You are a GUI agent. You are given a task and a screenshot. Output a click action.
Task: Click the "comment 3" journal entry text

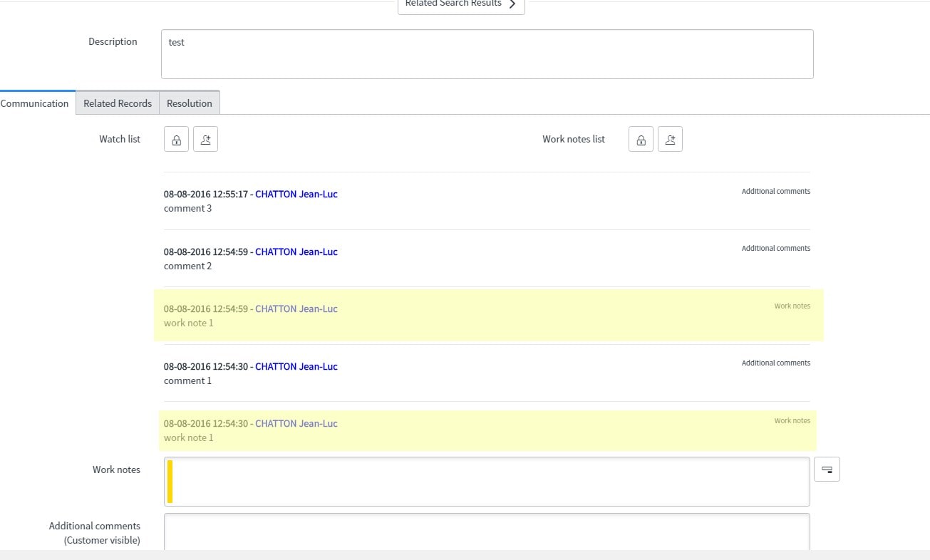click(x=187, y=208)
